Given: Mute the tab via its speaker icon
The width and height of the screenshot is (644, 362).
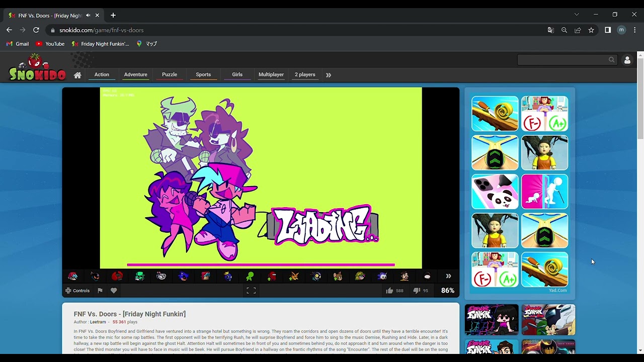Looking at the screenshot, I should tap(88, 16).
